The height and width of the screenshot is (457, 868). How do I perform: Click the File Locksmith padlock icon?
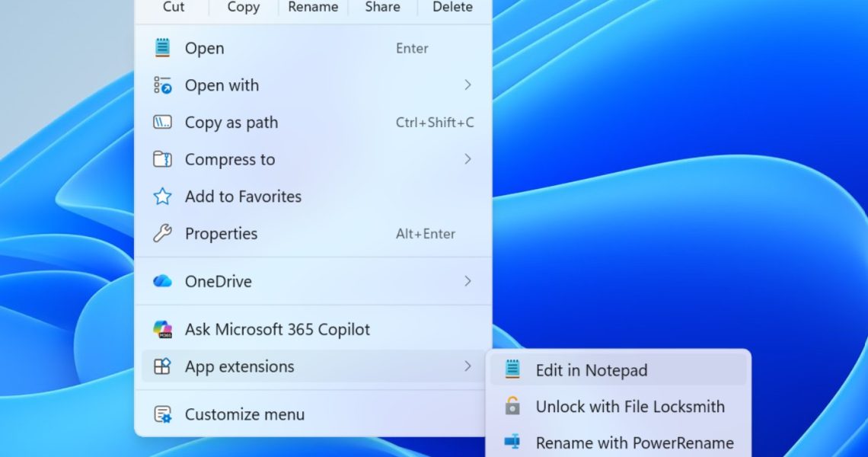click(x=512, y=406)
